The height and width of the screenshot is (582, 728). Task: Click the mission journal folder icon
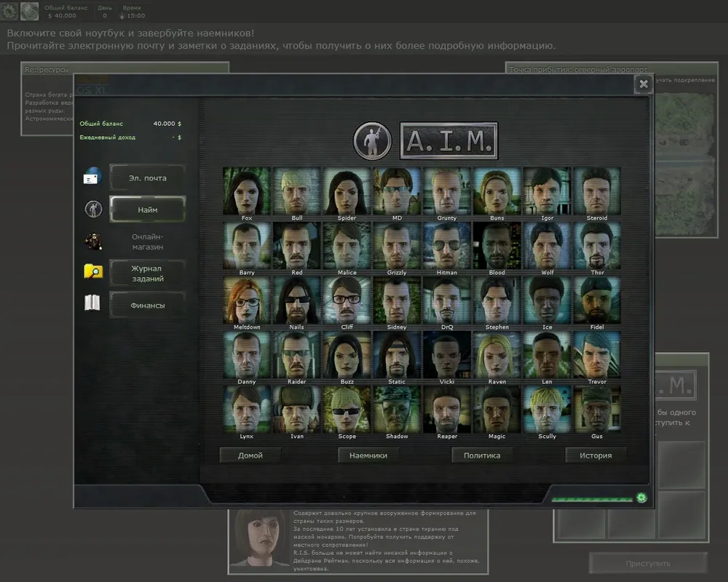92,273
